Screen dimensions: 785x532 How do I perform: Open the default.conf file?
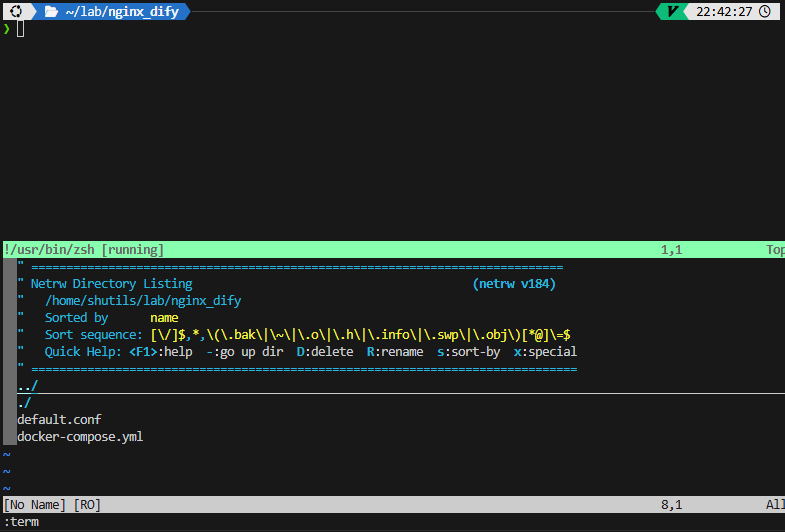tap(59, 420)
